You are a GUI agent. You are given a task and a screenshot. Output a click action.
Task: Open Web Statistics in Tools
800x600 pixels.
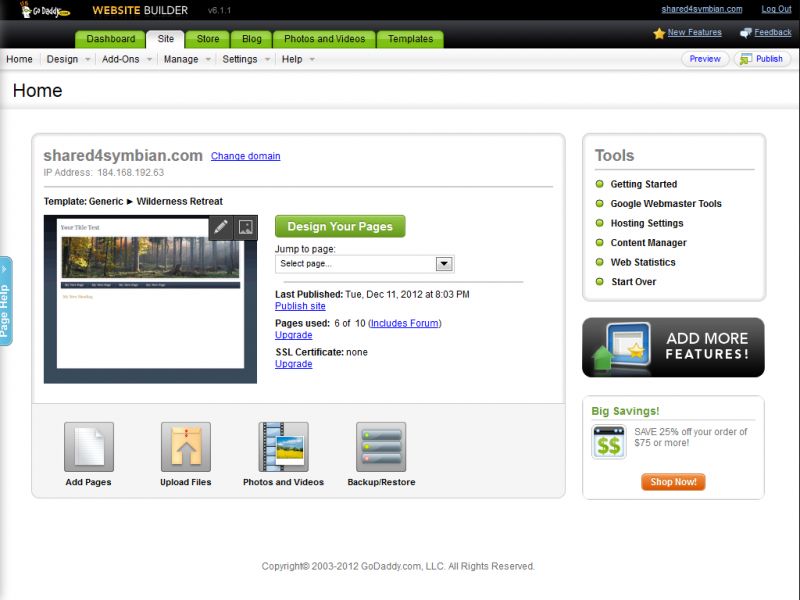(643, 262)
